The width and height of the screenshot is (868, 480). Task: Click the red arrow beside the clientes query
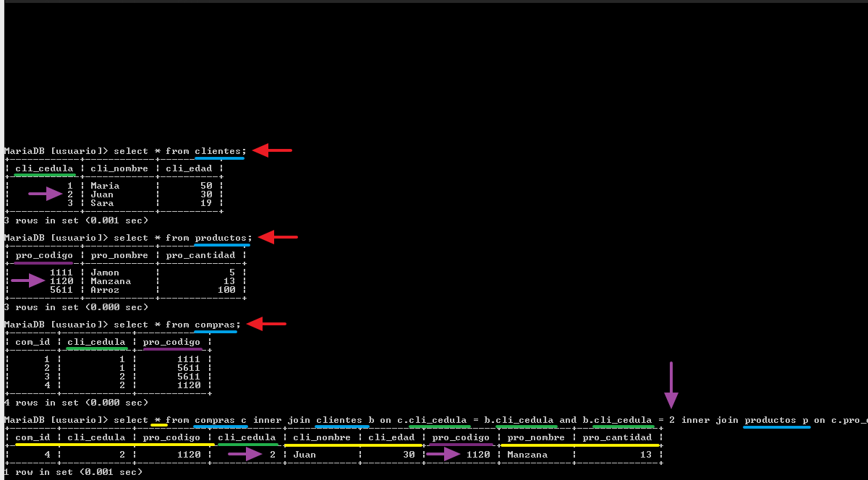(272, 150)
